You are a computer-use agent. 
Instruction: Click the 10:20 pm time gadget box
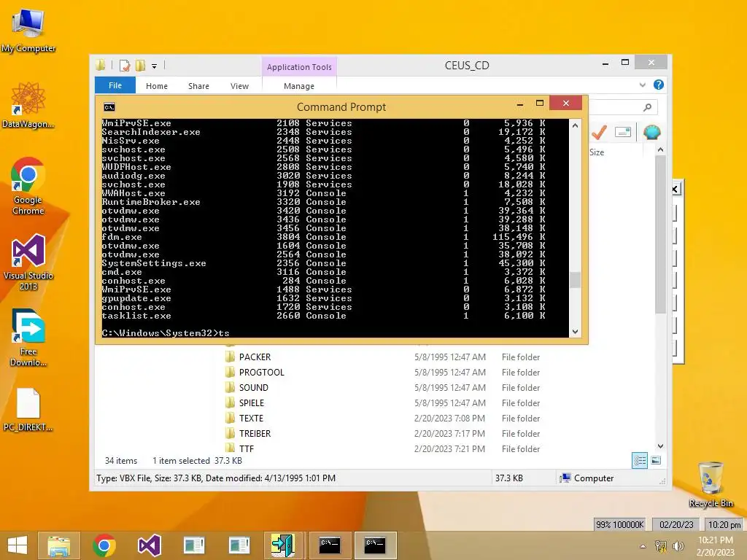coord(724,524)
